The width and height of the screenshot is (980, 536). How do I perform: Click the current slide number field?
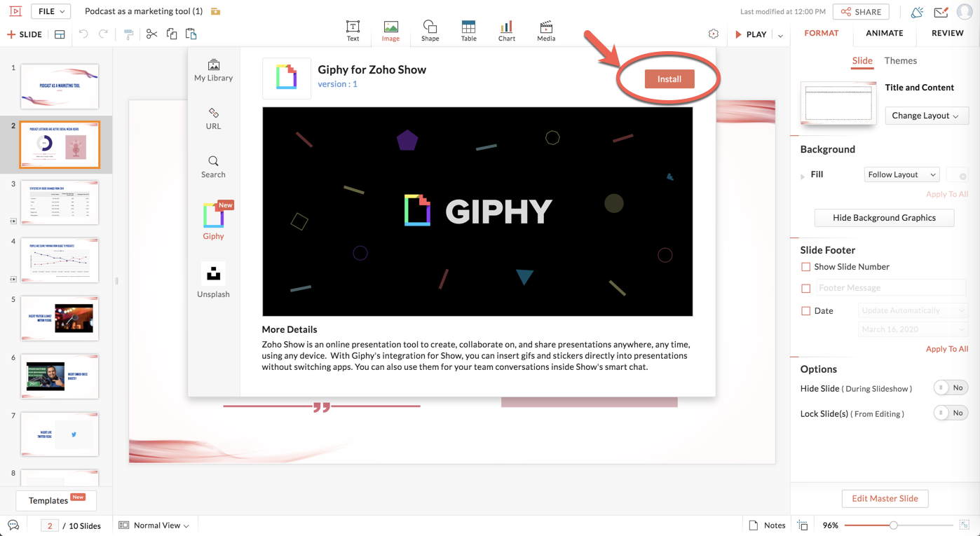pos(50,525)
